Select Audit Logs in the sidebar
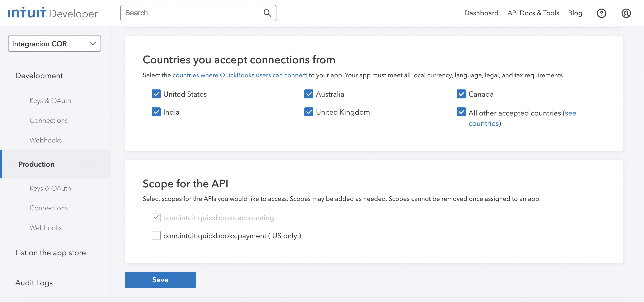The width and height of the screenshot is (644, 302). [x=34, y=283]
